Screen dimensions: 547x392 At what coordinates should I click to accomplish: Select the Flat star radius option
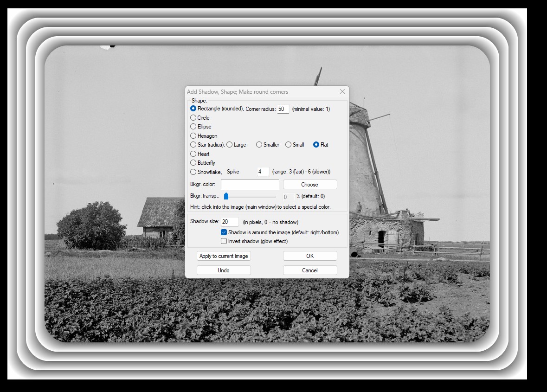pos(316,145)
